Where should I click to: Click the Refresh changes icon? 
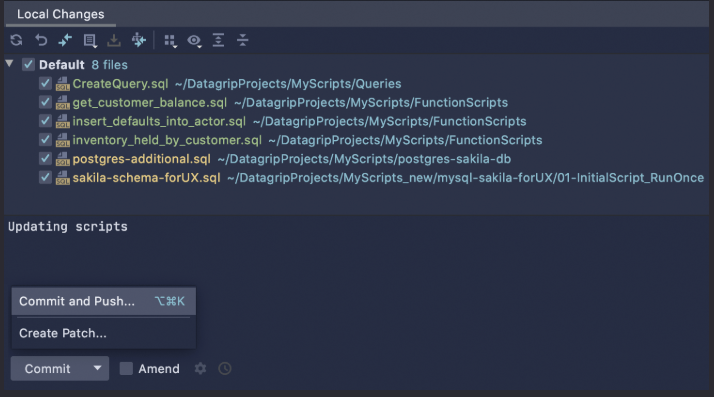coord(16,41)
